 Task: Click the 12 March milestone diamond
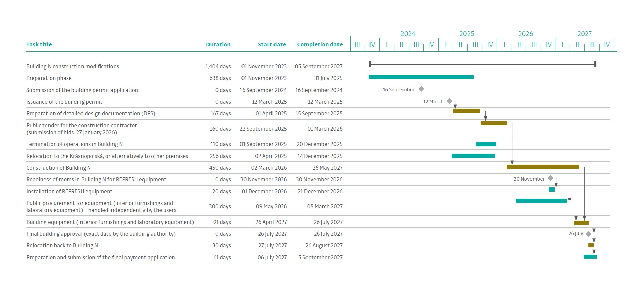pyautogui.click(x=450, y=101)
